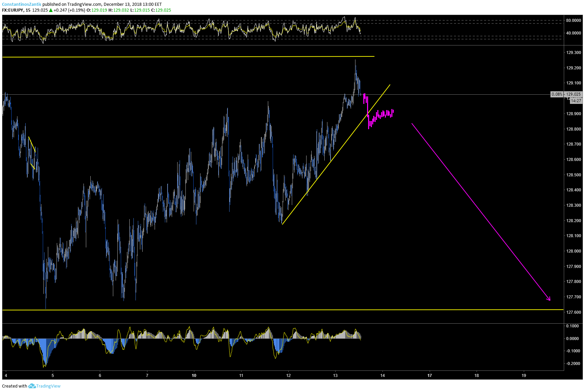Image resolution: width=585 pixels, height=392 pixels.
Task: Click the 129.200 price axis label
Action: coord(573,68)
